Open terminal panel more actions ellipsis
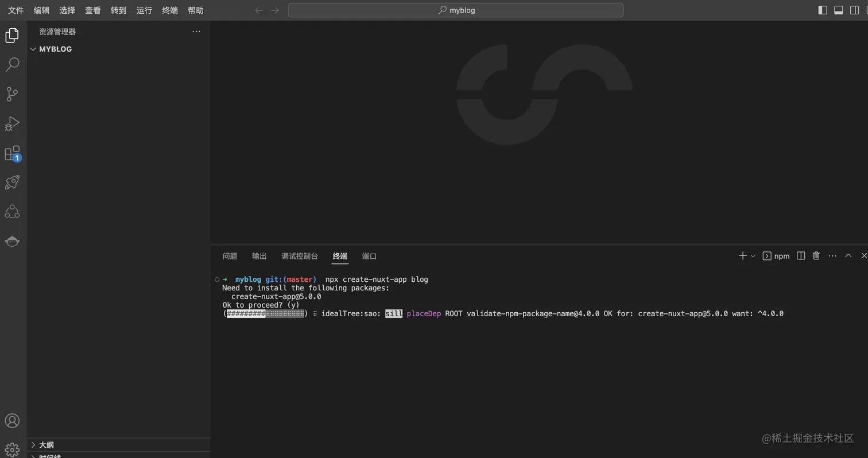The width and height of the screenshot is (868, 458). [x=832, y=256]
